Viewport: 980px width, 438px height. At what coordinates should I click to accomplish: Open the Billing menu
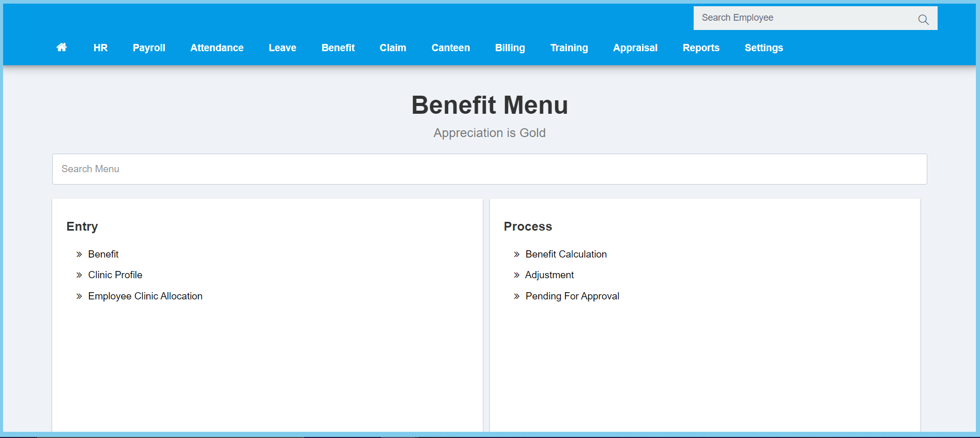[x=510, y=48]
